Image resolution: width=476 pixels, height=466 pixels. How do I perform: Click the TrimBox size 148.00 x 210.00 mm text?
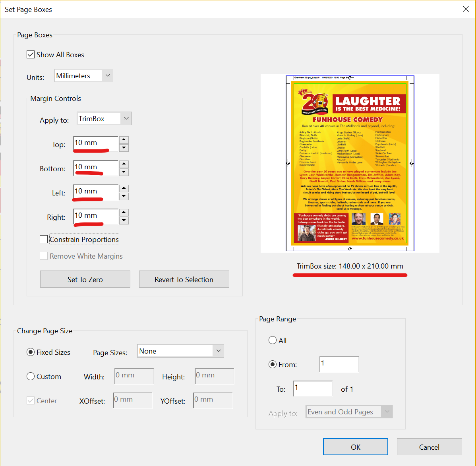(350, 266)
